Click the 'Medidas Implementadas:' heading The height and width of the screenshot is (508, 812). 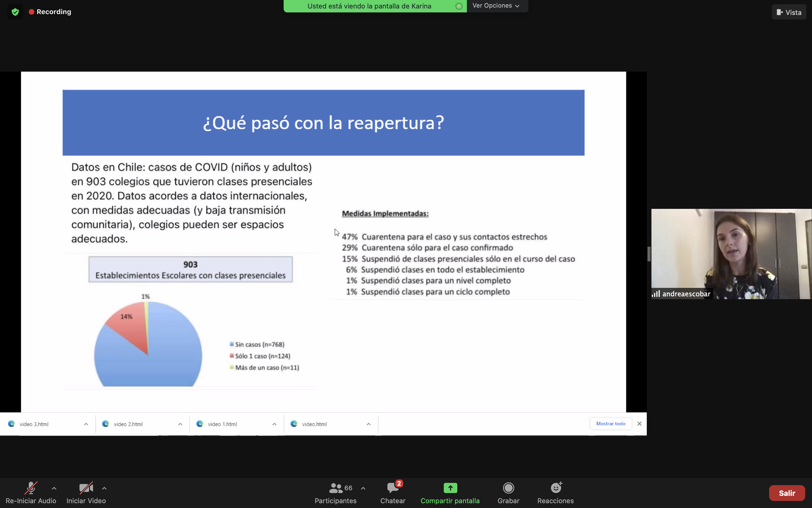pos(385,214)
